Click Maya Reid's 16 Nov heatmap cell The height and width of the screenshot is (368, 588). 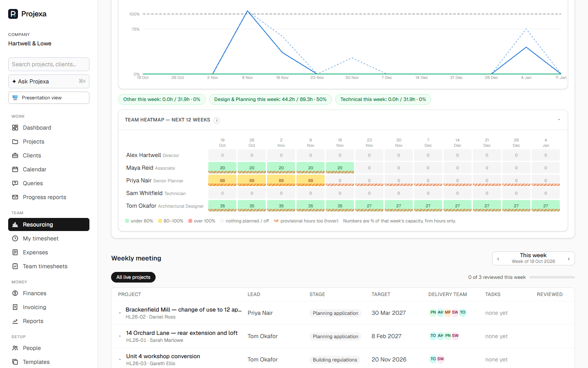coord(340,168)
